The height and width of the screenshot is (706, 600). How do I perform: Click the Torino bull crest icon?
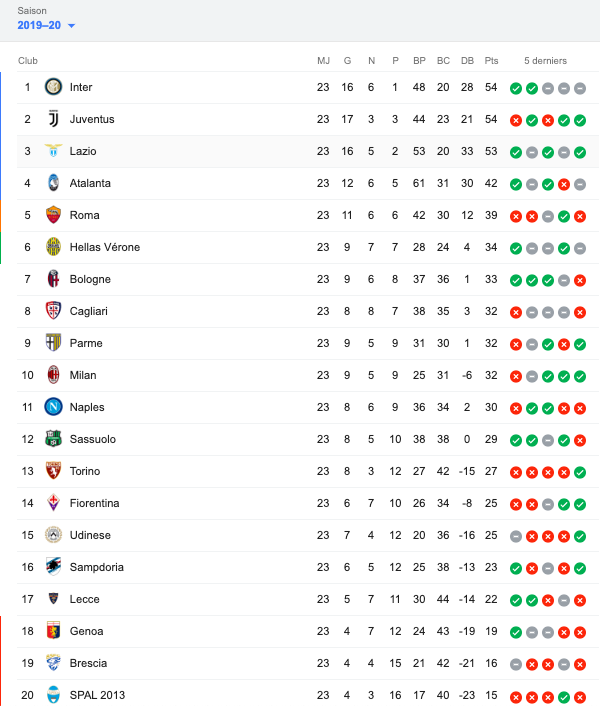click(53, 471)
